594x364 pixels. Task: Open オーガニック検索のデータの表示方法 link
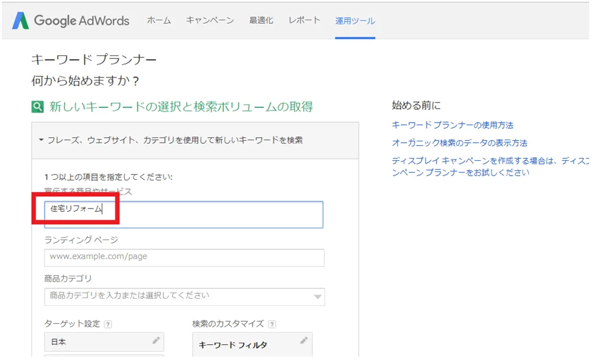click(459, 143)
